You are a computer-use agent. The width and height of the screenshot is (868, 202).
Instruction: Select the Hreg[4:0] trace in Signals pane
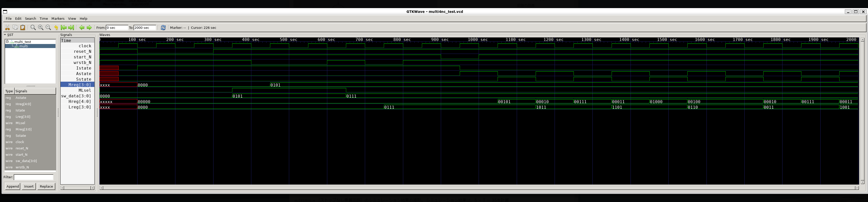pos(77,102)
